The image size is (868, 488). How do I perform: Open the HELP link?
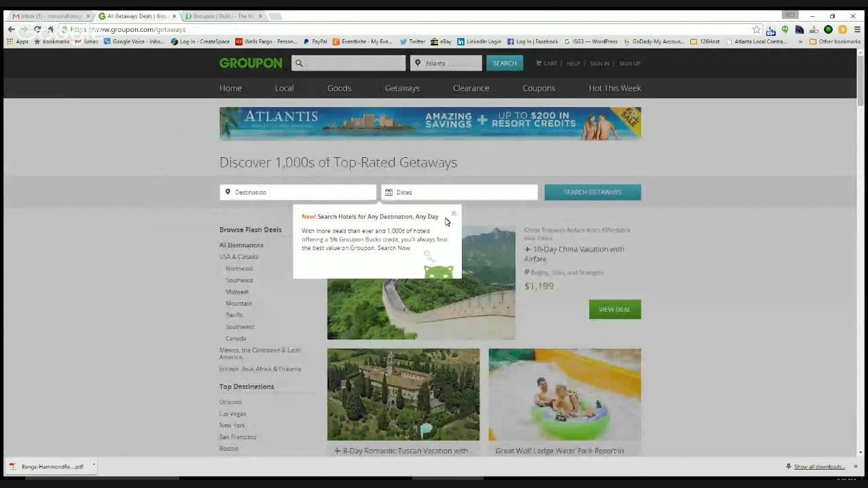[x=573, y=63]
